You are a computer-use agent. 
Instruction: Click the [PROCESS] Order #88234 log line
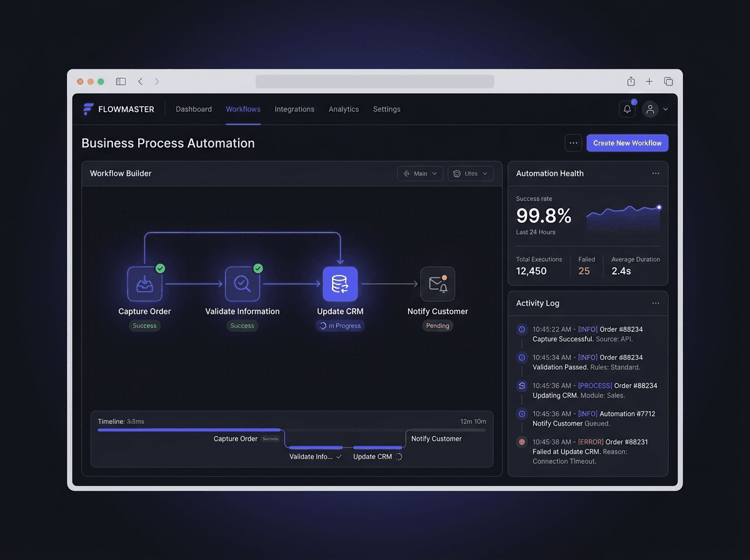coord(595,386)
